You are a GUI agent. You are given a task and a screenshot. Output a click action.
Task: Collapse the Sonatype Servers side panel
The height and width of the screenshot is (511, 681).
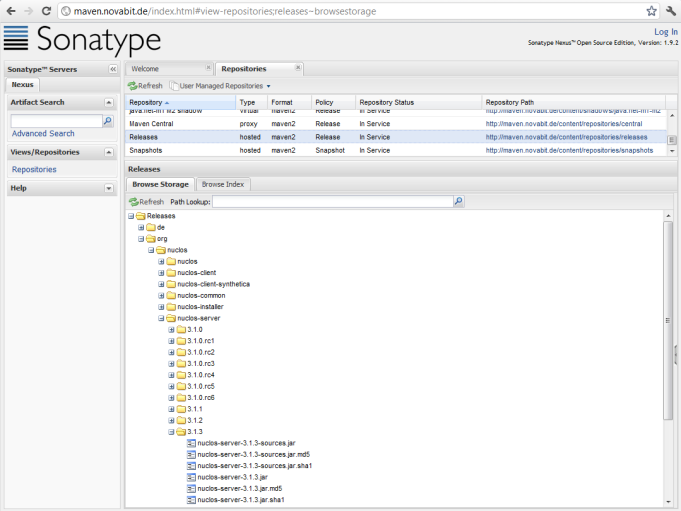(113, 69)
